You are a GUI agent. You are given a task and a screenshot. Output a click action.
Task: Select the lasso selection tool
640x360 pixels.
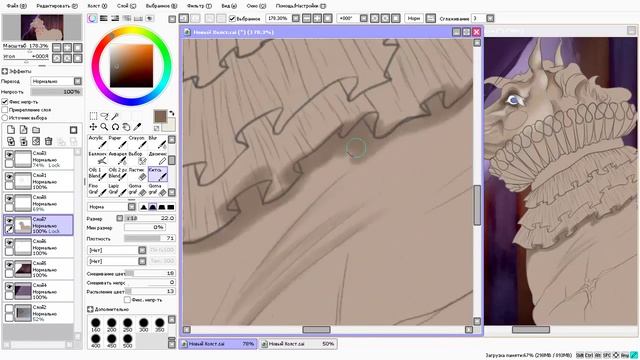point(104,116)
